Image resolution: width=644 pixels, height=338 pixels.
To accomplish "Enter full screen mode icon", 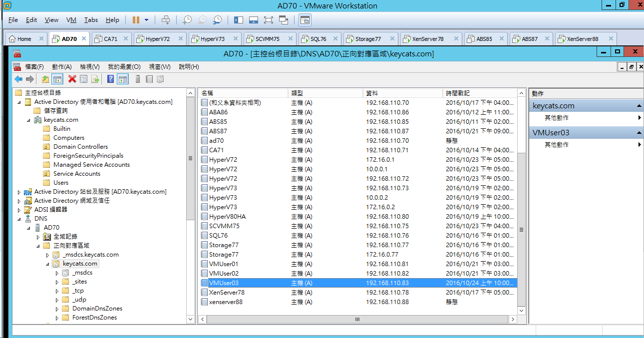I will click(269, 20).
